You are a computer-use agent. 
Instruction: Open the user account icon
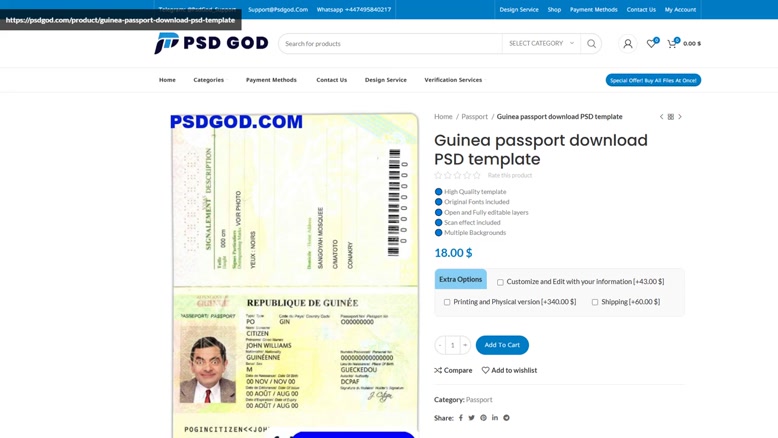point(628,44)
